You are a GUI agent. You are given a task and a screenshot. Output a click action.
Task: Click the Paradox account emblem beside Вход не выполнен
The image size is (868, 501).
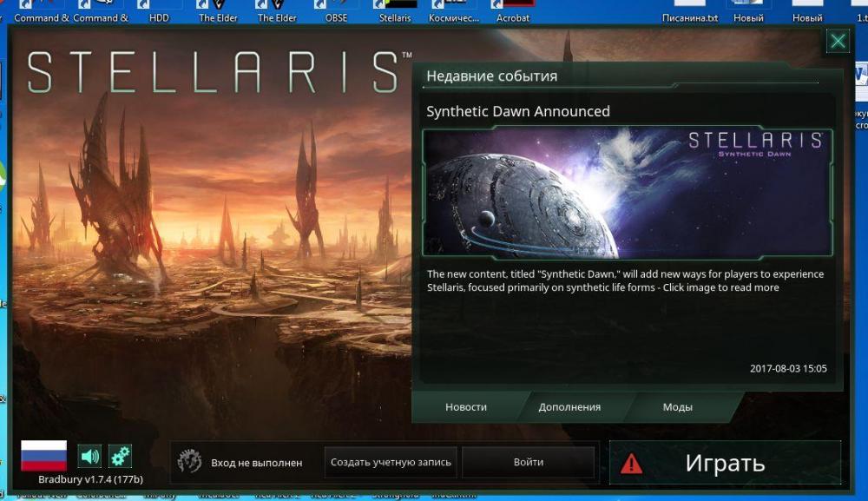pyautogui.click(x=189, y=462)
